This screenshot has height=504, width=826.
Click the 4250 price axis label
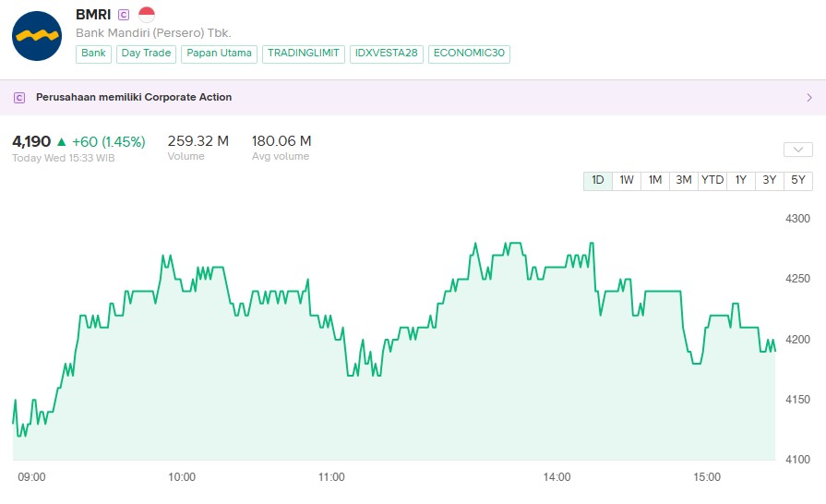click(797, 279)
